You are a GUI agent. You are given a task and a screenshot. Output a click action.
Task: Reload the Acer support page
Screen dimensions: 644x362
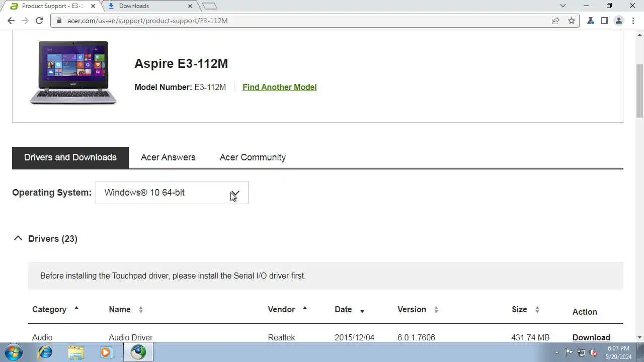tap(39, 21)
